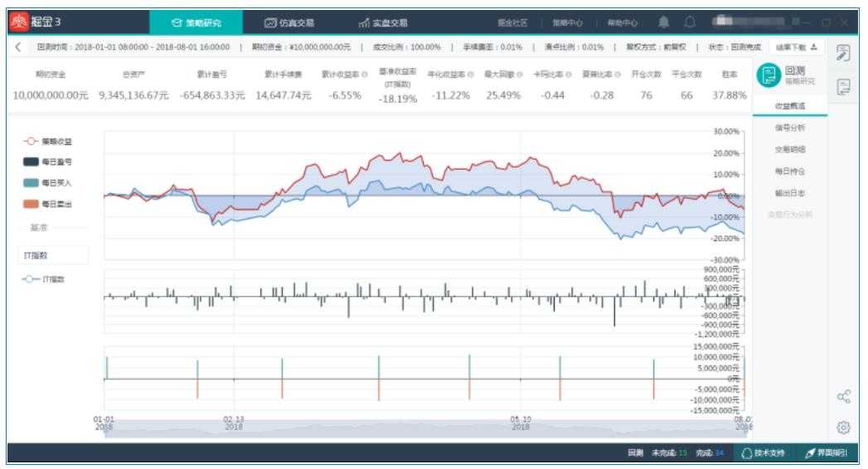
Task: Open 掘金社区 link in the top bar
Action: tap(512, 22)
